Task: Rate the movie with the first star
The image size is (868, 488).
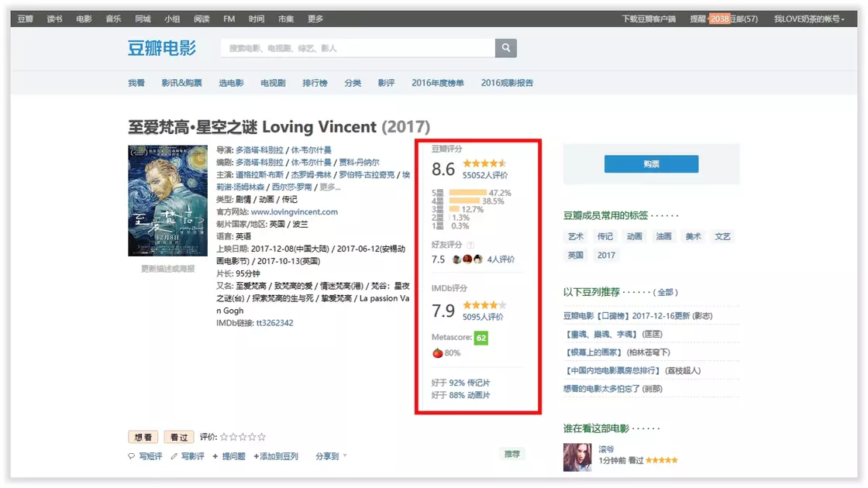Action: [225, 437]
